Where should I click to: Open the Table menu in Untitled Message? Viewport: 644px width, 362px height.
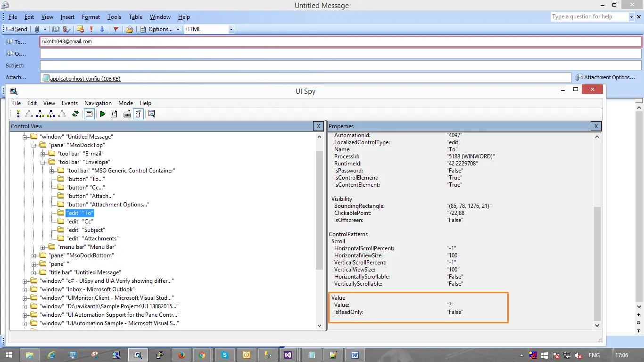click(136, 17)
